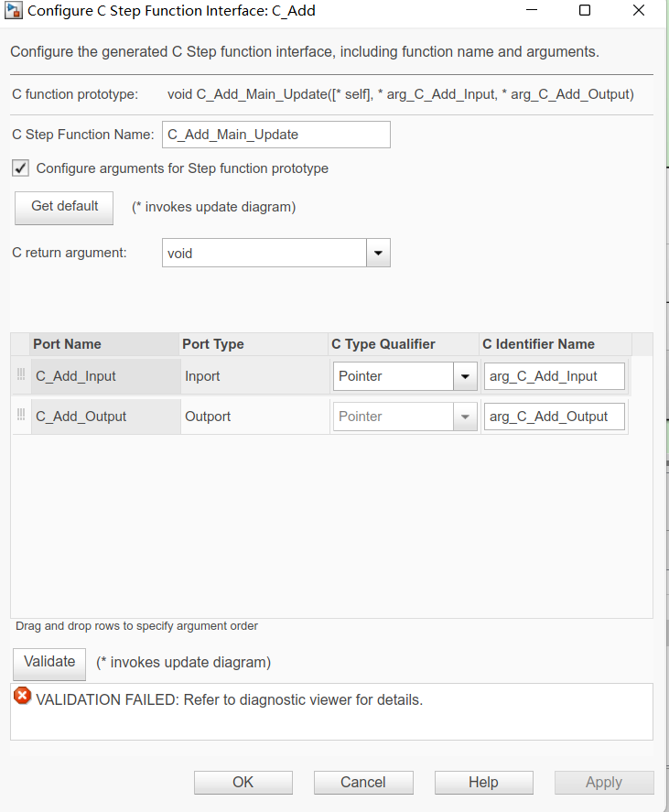
Task: Open the C return argument dropdown
Action: 379,254
